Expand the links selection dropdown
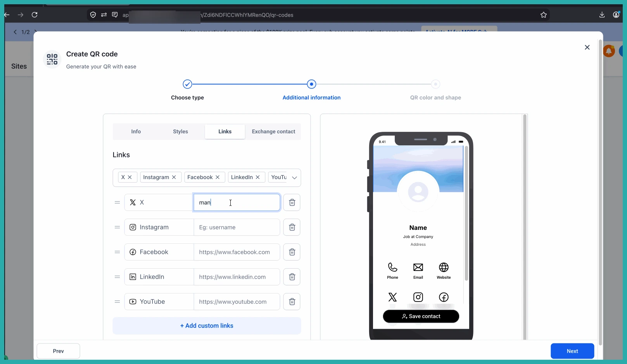The width and height of the screenshot is (627, 364). click(x=294, y=178)
